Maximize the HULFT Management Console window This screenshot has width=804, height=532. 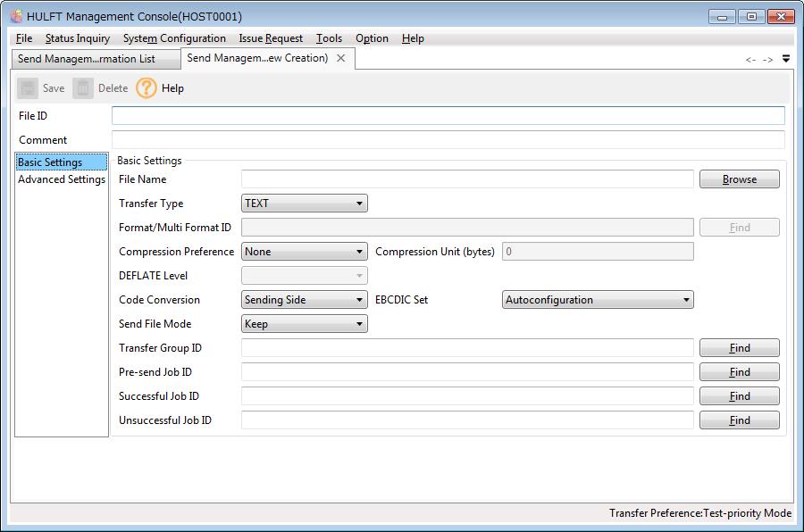(751, 17)
